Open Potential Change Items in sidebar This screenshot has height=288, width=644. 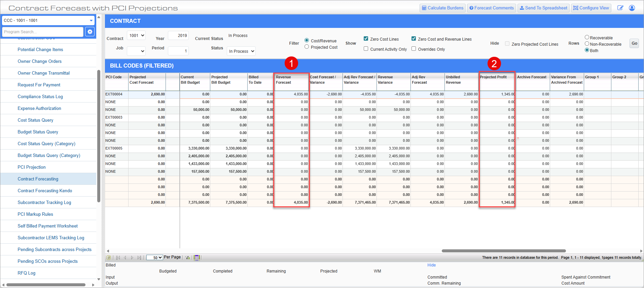(x=40, y=49)
